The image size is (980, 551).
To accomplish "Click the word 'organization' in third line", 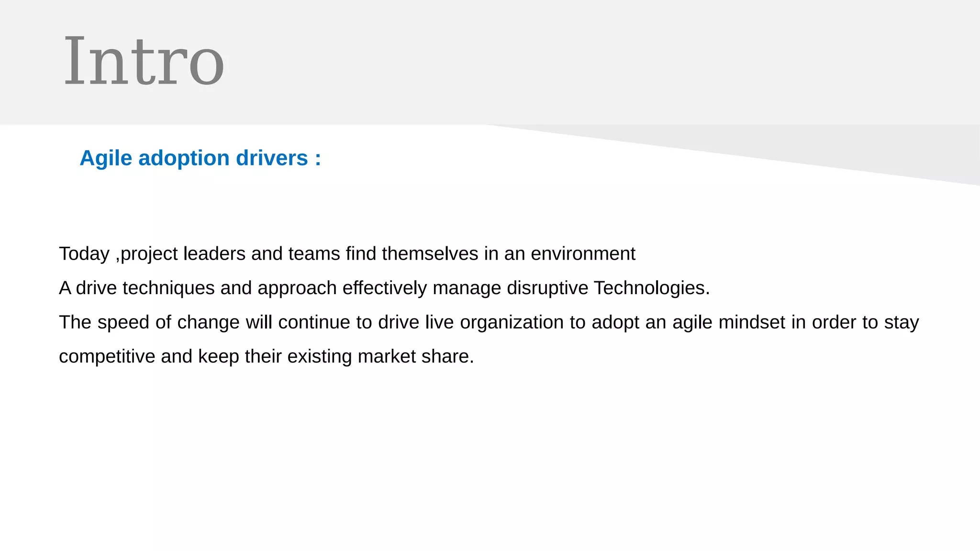I will (512, 322).
